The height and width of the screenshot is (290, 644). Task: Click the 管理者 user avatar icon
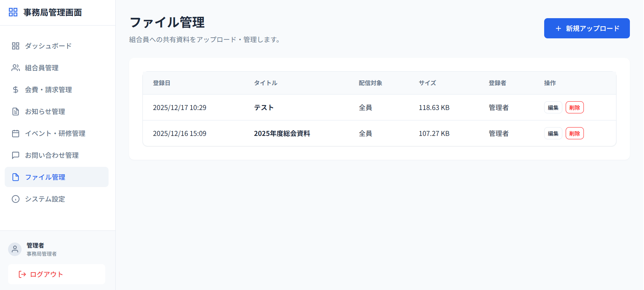[15, 249]
